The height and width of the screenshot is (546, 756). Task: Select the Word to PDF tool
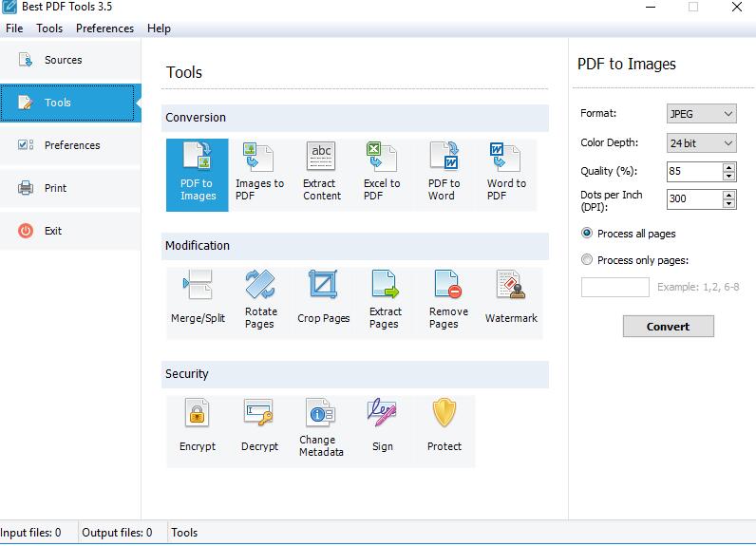tap(506, 175)
